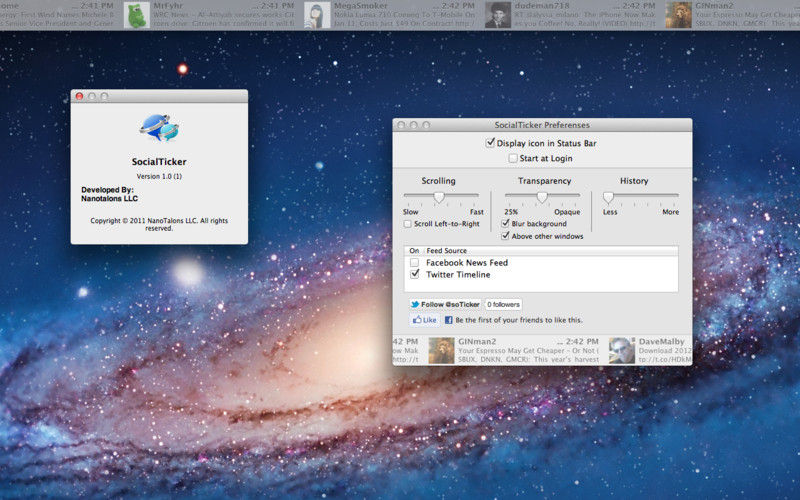This screenshot has width=800, height=500.
Task: Click the More label under History slider
Action: (670, 212)
